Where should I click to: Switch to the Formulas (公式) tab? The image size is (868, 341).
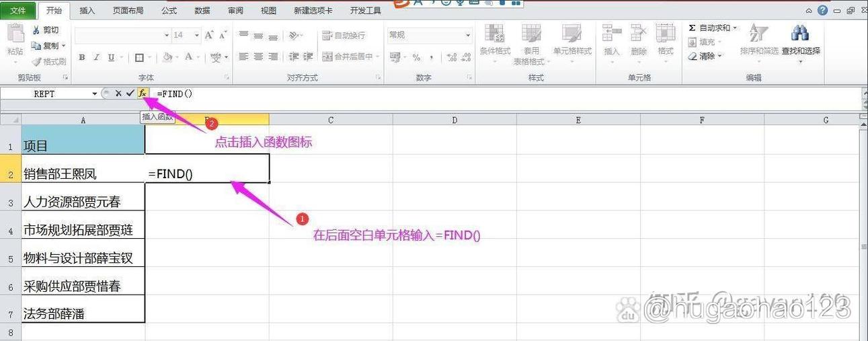(169, 11)
